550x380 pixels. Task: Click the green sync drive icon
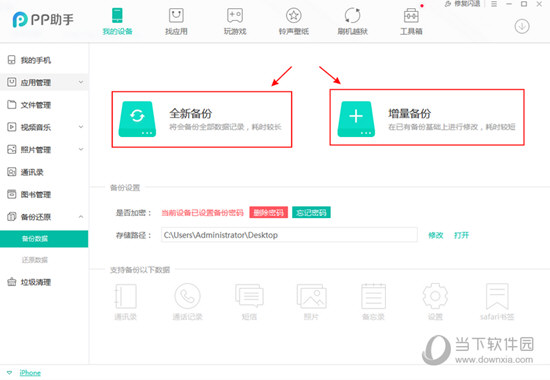137,119
